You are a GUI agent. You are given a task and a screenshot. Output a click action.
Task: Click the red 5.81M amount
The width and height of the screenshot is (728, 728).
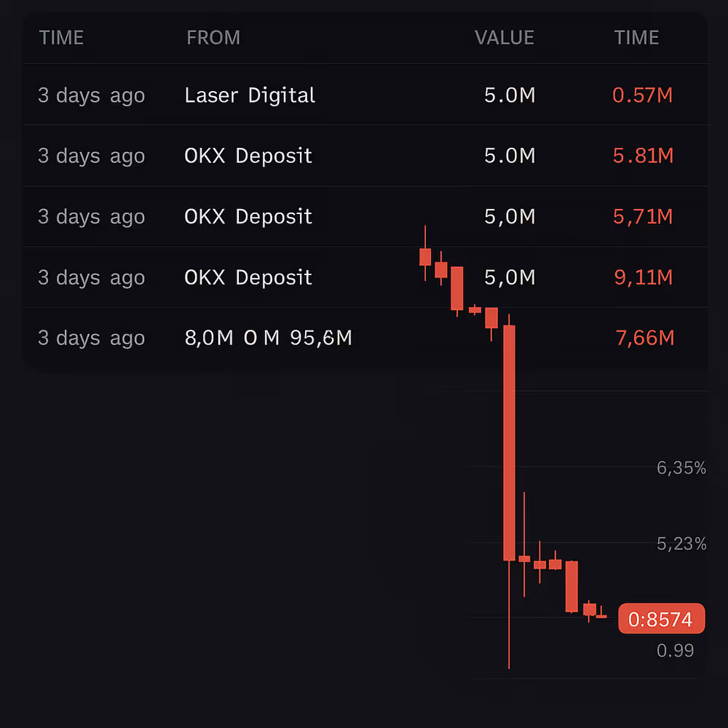[642, 156]
